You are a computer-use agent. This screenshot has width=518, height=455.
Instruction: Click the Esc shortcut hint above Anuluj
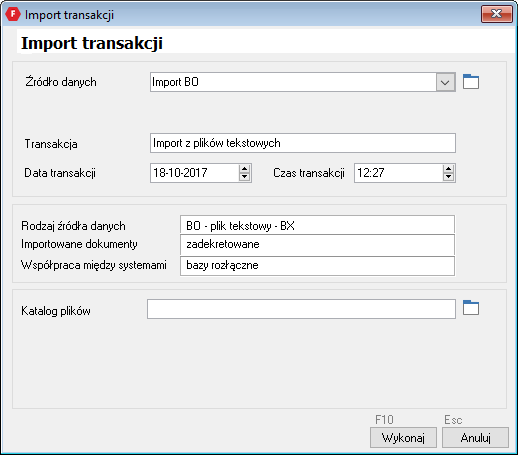point(453,420)
